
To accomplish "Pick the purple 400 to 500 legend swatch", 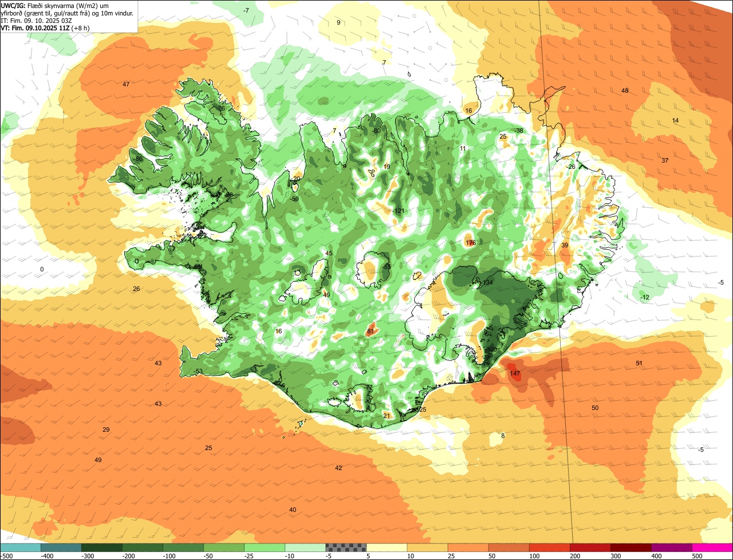I will pos(672,548).
